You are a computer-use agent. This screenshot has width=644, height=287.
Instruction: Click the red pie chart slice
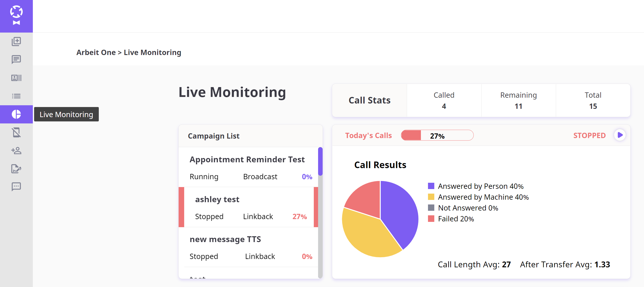pyautogui.click(x=366, y=199)
